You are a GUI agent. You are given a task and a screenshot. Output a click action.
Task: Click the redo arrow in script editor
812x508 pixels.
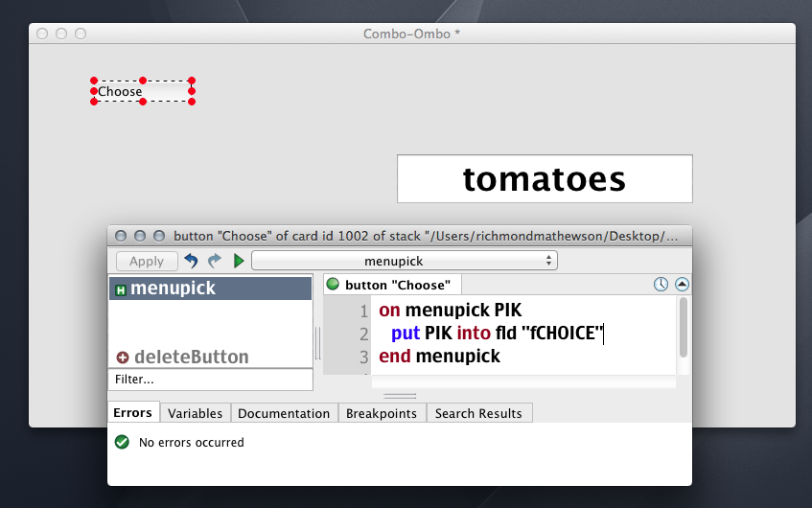point(215,261)
